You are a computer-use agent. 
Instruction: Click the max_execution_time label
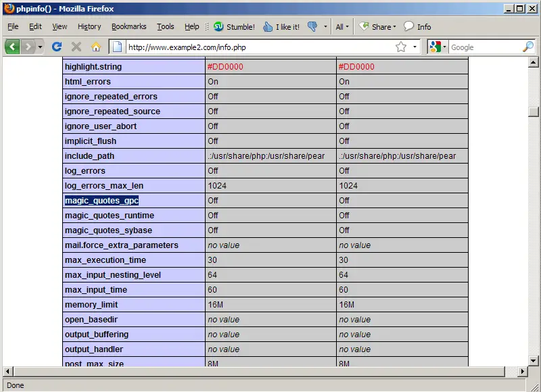coord(105,260)
